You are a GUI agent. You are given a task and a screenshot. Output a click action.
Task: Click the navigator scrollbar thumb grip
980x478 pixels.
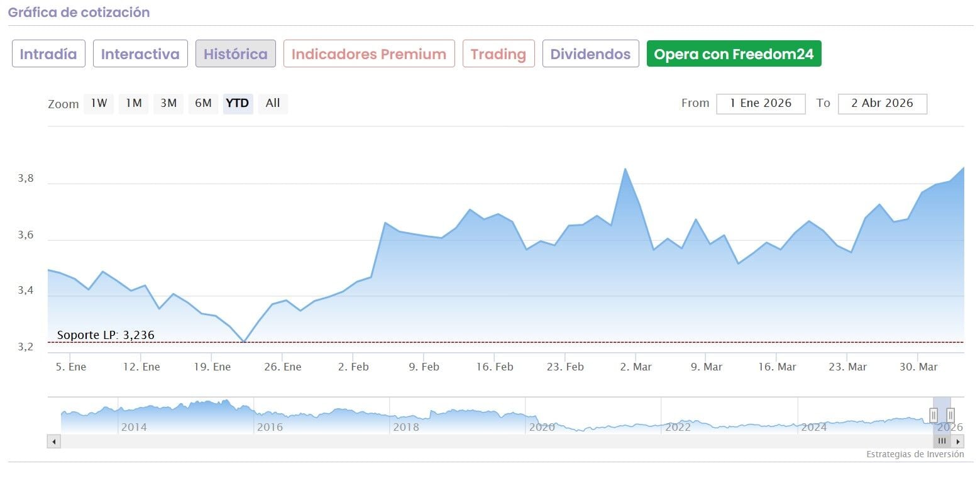(x=942, y=442)
